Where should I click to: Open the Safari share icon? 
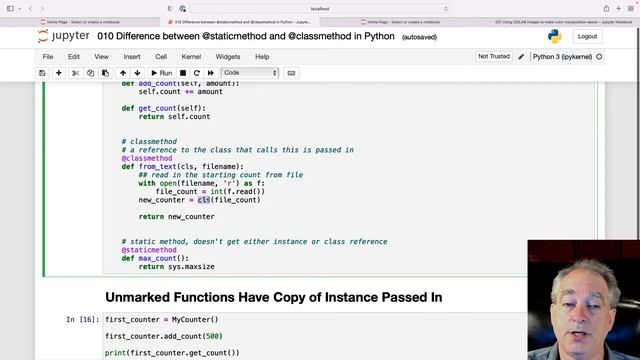tap(606, 8)
